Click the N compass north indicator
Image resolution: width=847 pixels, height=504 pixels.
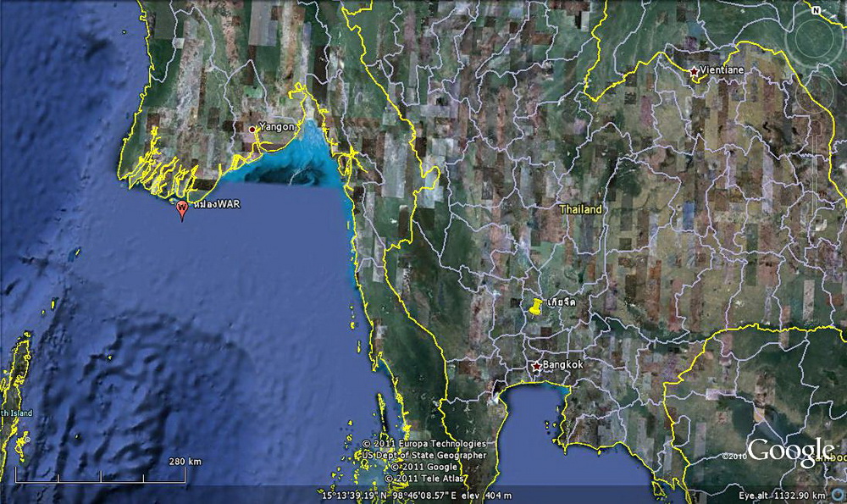[815, 10]
